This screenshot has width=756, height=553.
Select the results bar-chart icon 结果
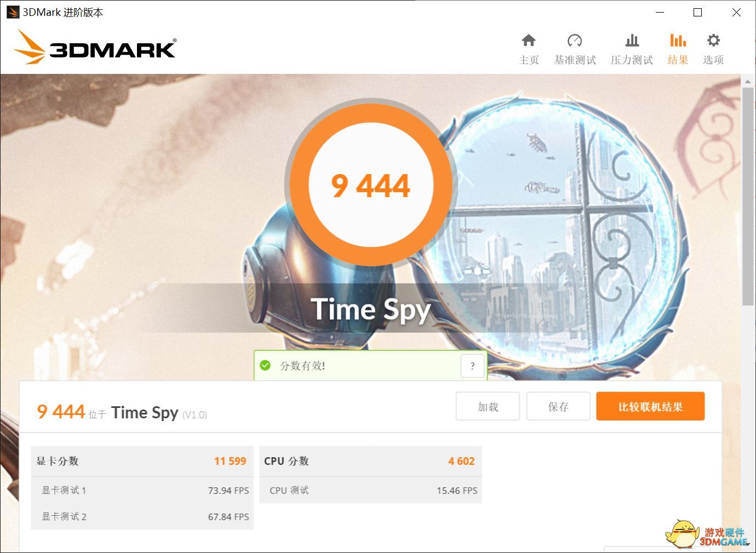[x=678, y=41]
